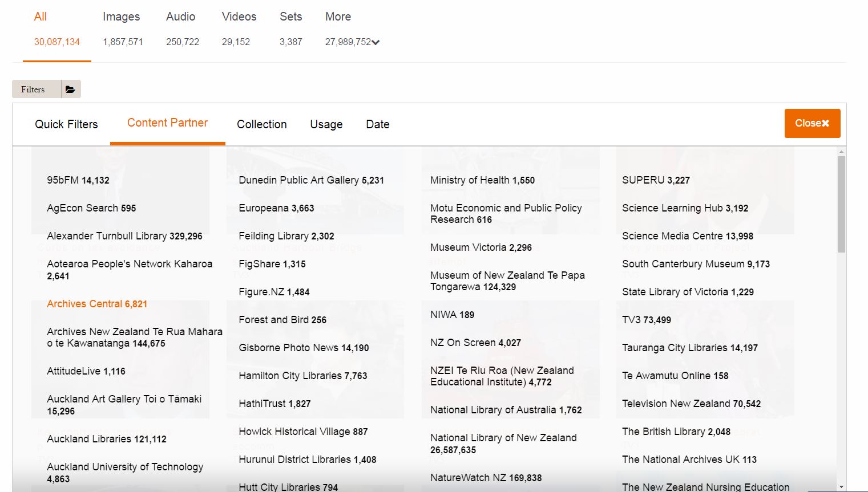Select The National Archives UK

click(x=689, y=460)
